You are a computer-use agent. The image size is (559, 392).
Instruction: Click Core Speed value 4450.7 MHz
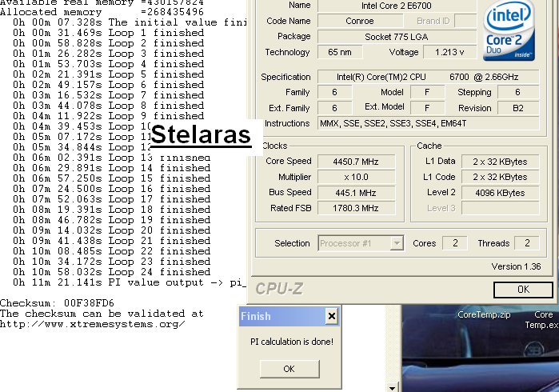tap(356, 162)
